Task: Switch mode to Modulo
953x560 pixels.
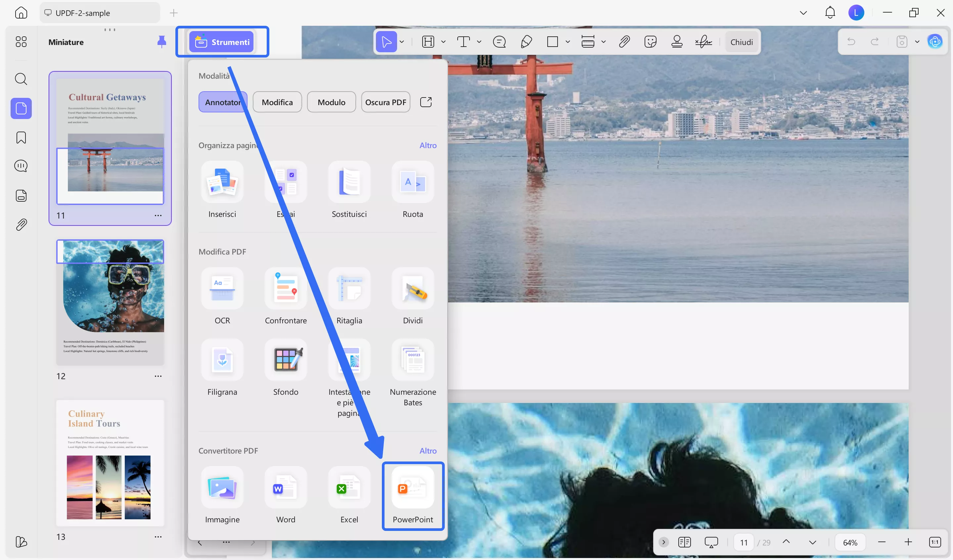Action: [x=331, y=101]
